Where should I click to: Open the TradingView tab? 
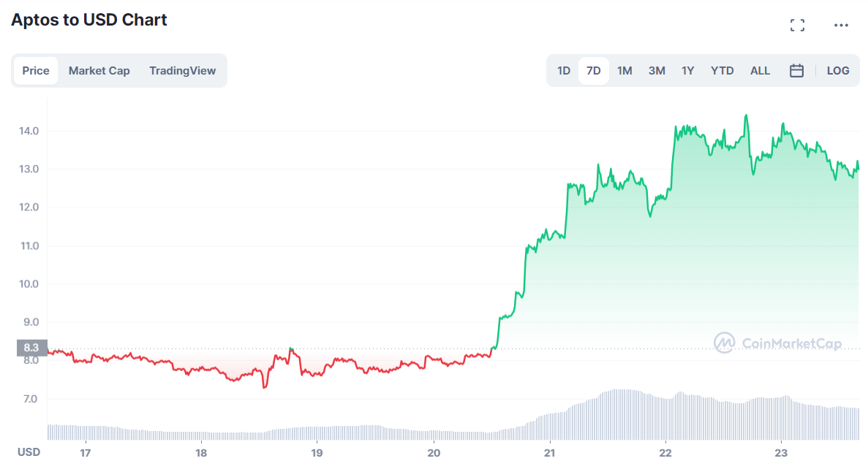coord(183,71)
